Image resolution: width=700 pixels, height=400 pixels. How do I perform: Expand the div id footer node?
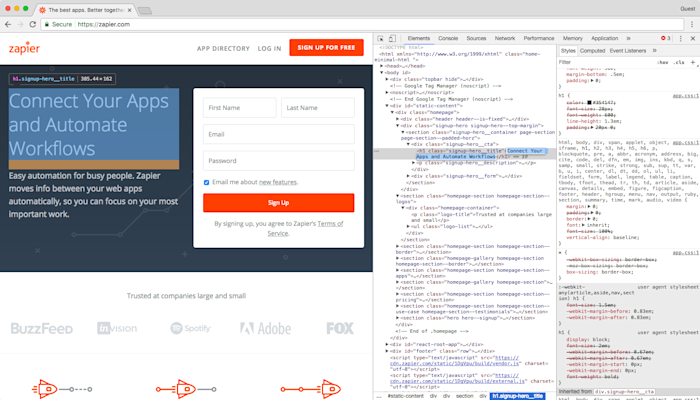tap(387, 351)
